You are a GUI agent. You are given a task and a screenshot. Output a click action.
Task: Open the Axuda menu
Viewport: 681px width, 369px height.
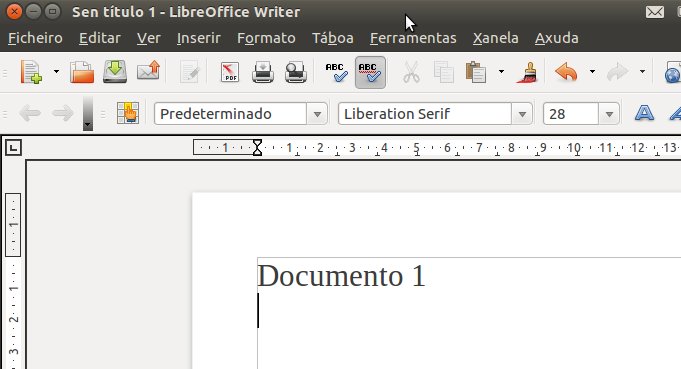point(556,38)
